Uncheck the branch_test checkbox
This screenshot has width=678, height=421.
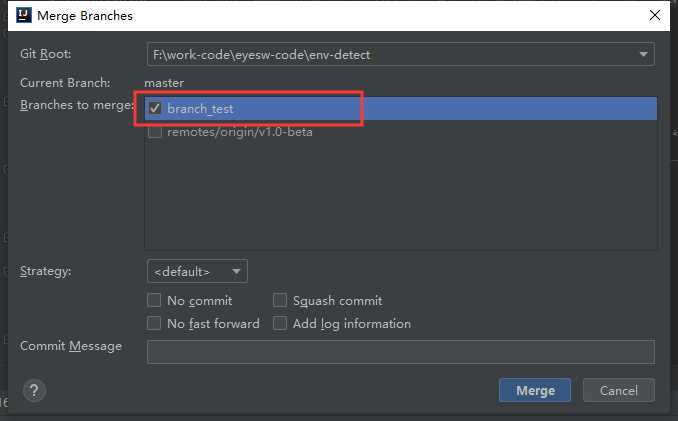tap(155, 108)
